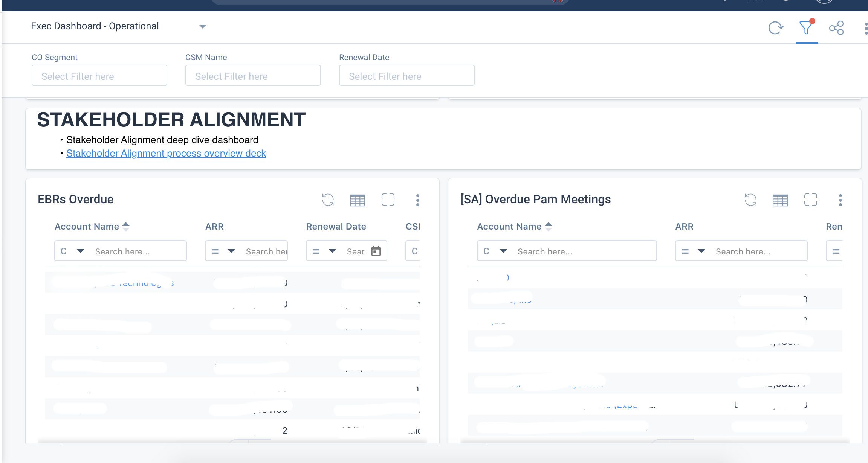Open calendar picker in Renewal Date search
This screenshot has width=868, height=463.
point(376,251)
